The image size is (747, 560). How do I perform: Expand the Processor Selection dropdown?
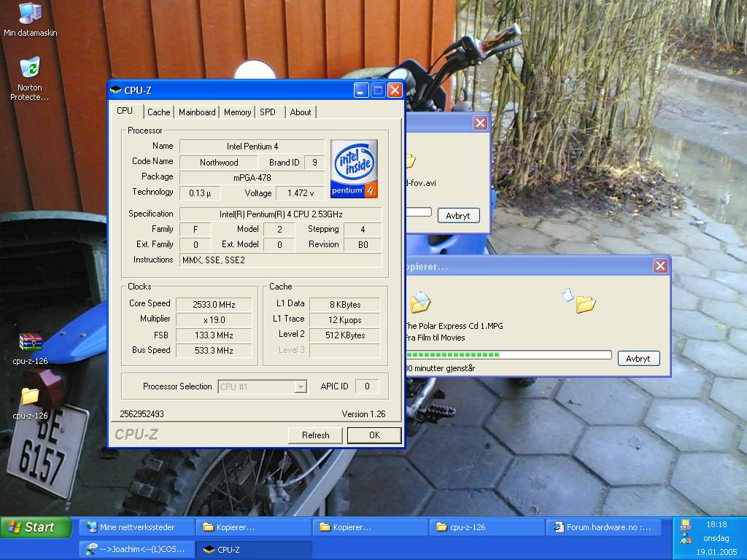(300, 386)
